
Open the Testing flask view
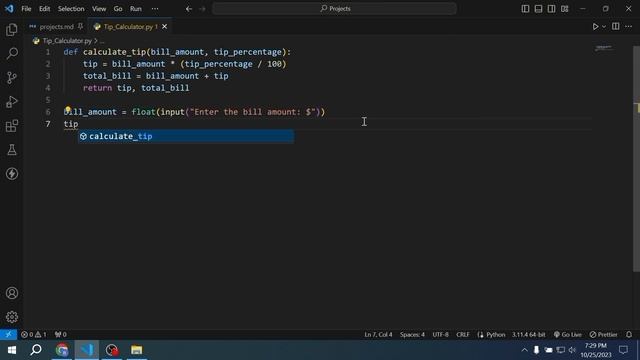tap(12, 150)
